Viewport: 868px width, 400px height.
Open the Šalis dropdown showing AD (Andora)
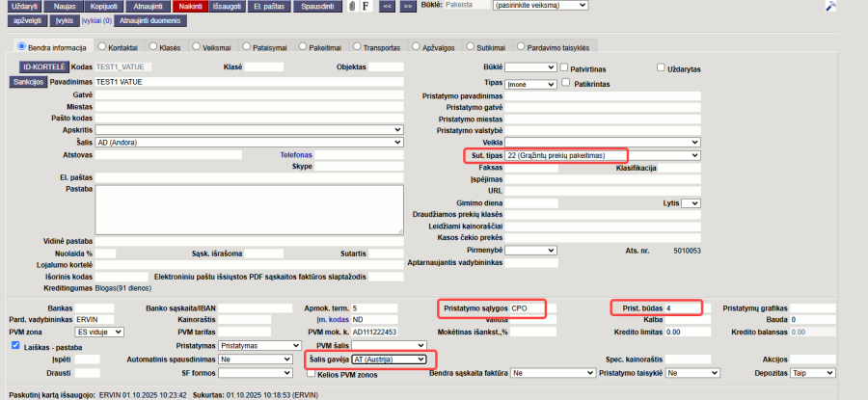[x=249, y=143]
